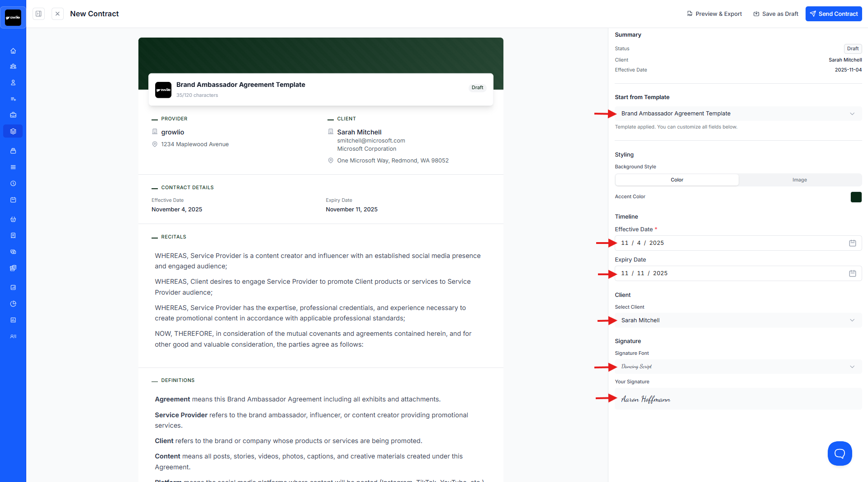The width and height of the screenshot is (868, 482).
Task: Click client name Sarah Mitchell in contract
Action: pyautogui.click(x=359, y=132)
